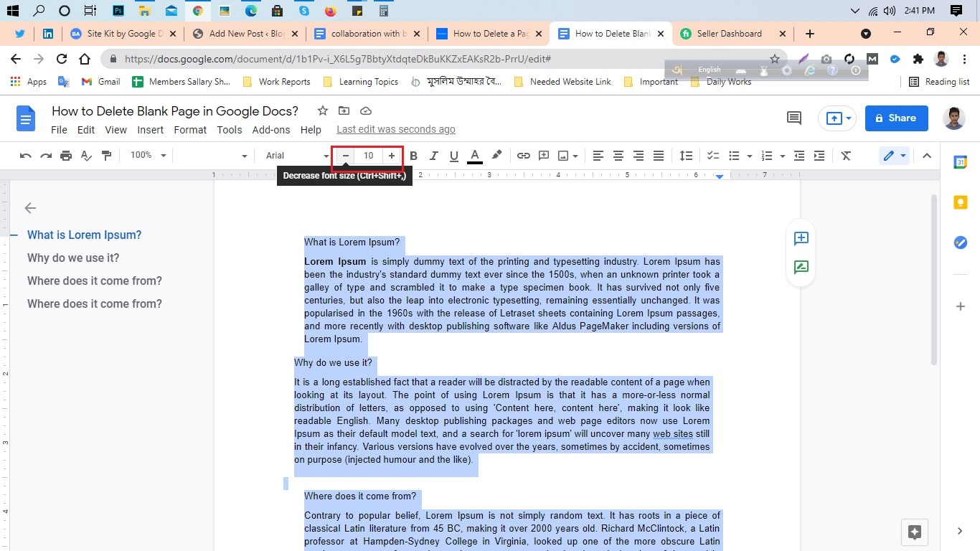Viewport: 980px width, 551px height.
Task: Open line spacing options
Action: click(685, 155)
